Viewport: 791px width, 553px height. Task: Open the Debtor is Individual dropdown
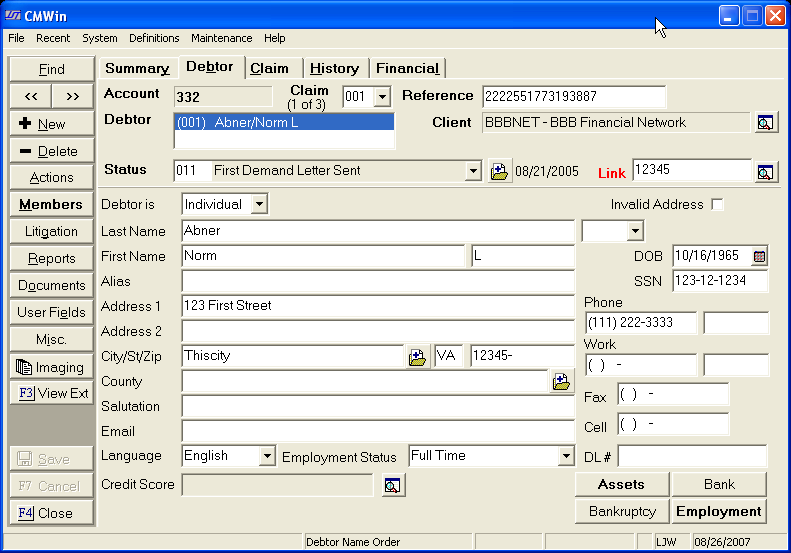pos(259,204)
